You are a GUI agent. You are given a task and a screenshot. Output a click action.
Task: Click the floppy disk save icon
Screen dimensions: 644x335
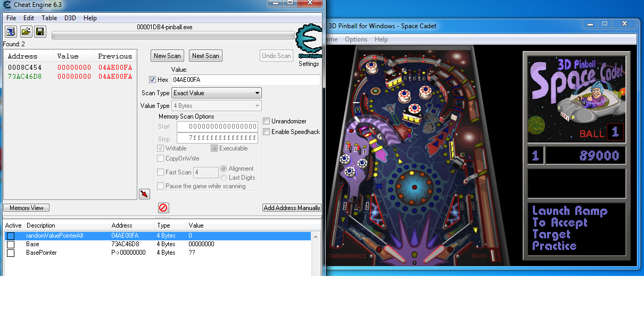40,32
